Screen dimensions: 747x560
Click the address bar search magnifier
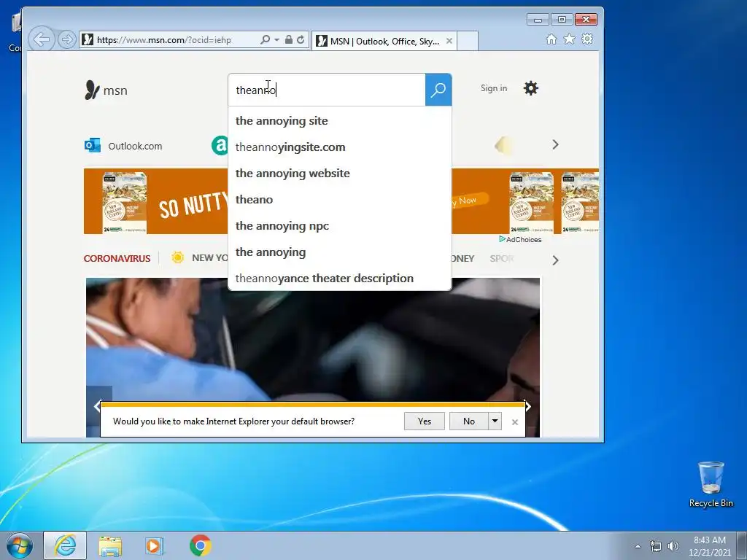pos(266,39)
